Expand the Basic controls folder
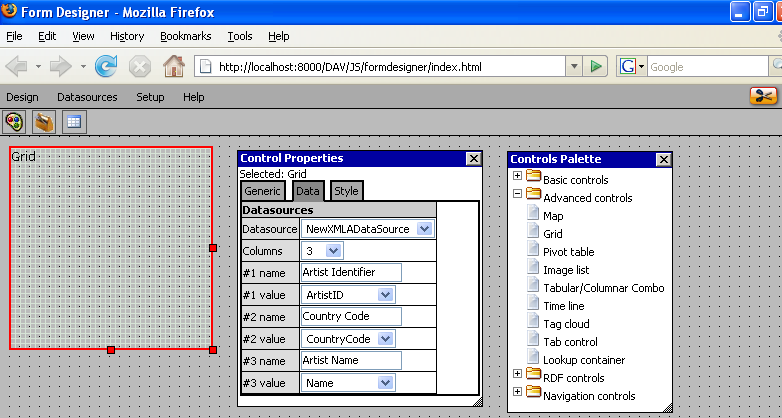 tap(517, 180)
